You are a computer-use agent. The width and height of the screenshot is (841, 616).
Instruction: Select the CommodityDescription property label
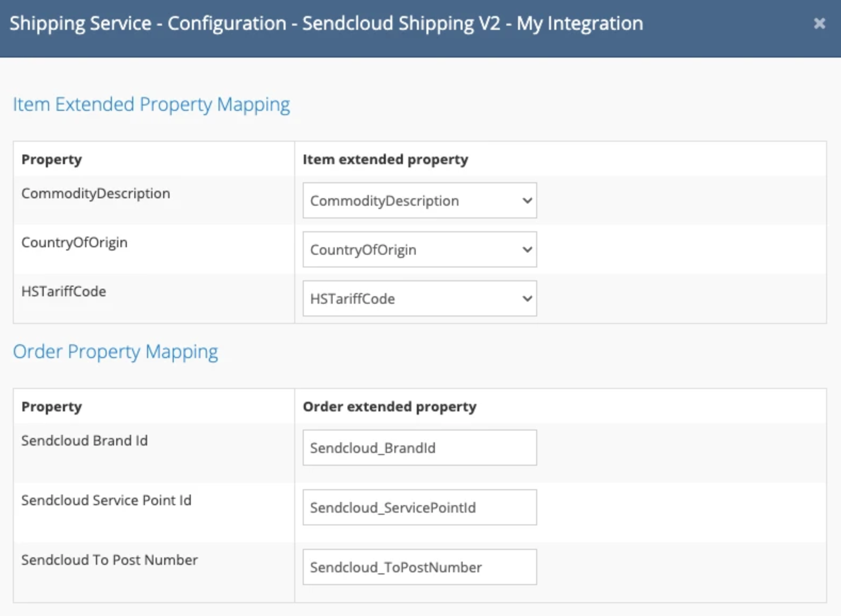(x=96, y=193)
